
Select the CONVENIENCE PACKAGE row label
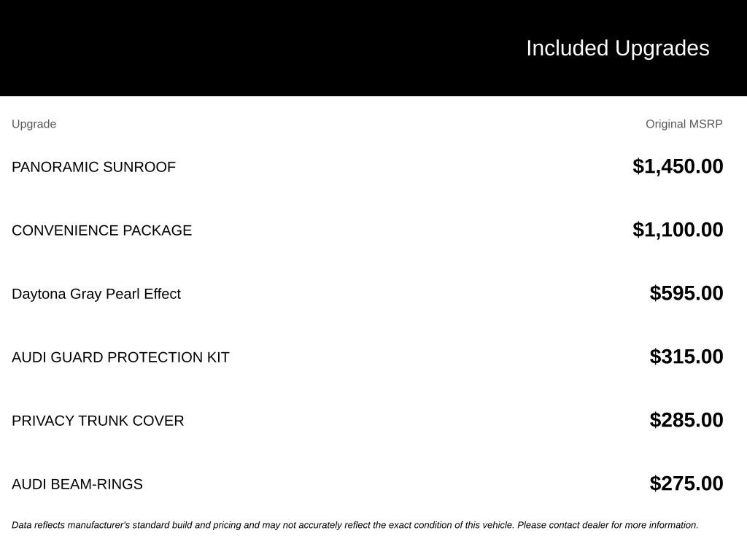(101, 230)
